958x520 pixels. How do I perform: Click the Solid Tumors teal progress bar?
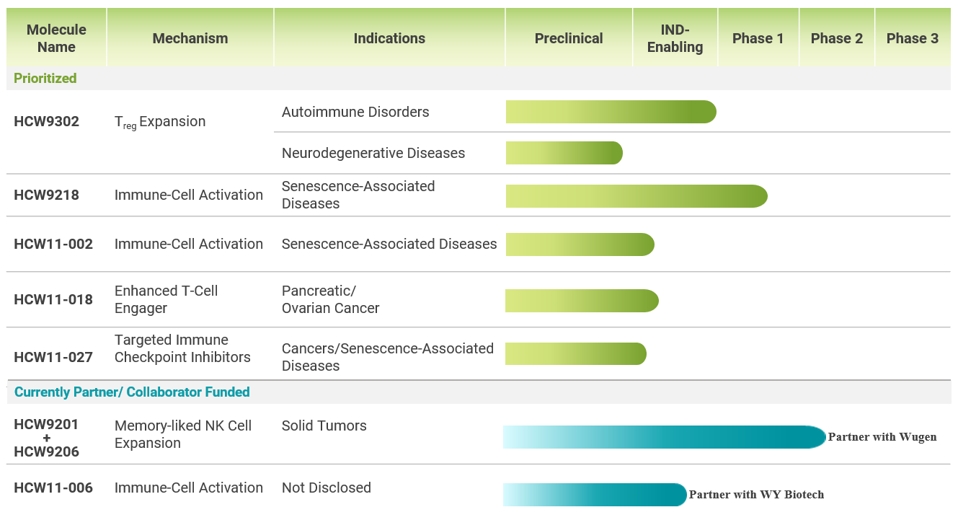click(x=664, y=437)
